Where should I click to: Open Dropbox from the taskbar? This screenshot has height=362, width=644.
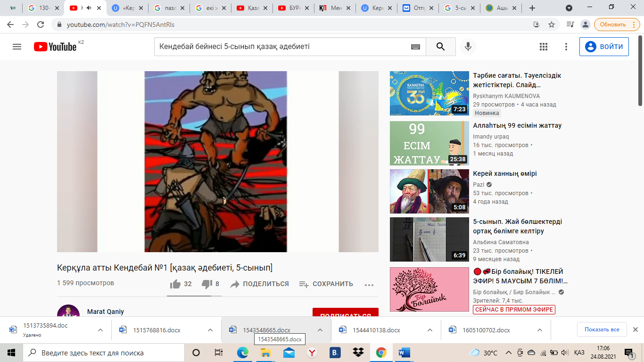358,353
